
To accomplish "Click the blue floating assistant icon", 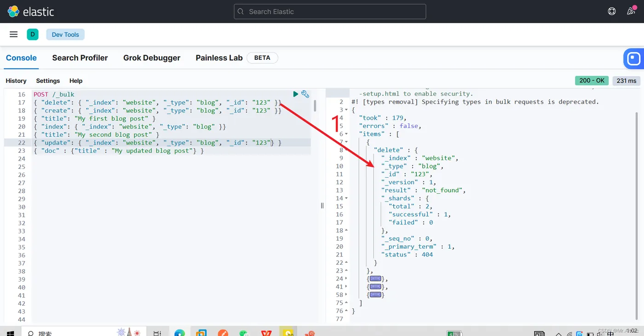I will pyautogui.click(x=634, y=58).
